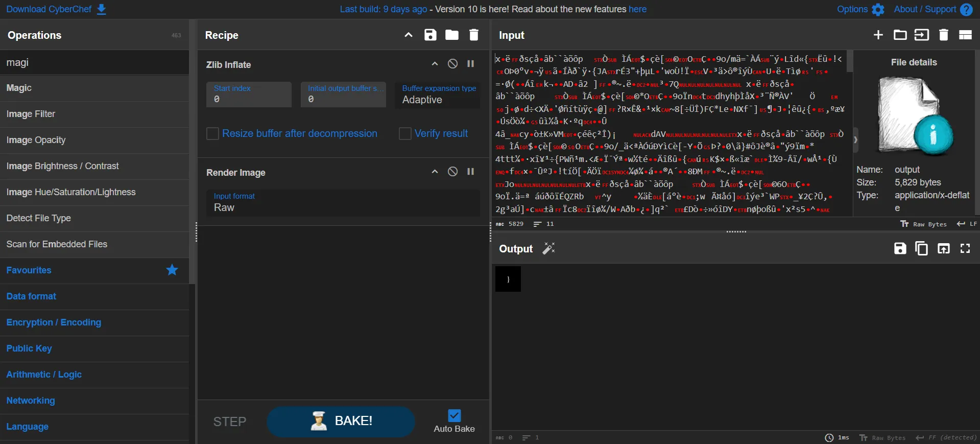This screenshot has height=444, width=980.
Task: Collapse all recipe operations with the chevron icon
Action: [409, 35]
